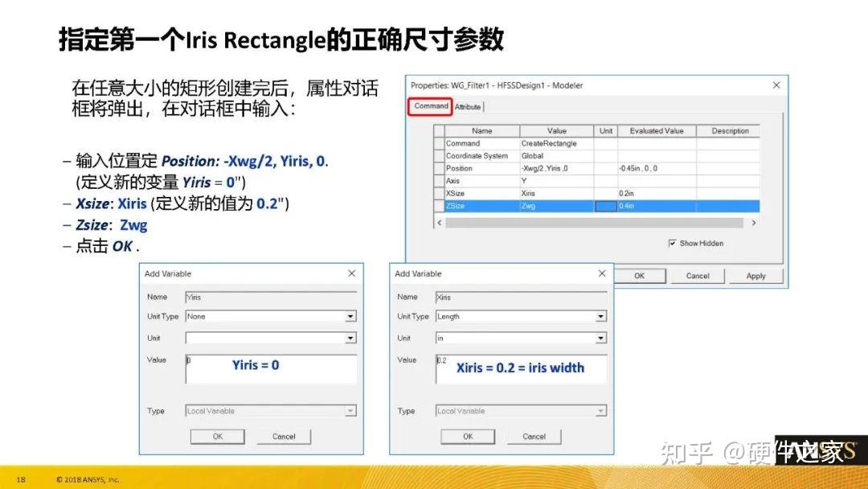Open the empty Unit dropdown in Yiris dialog

(350, 338)
